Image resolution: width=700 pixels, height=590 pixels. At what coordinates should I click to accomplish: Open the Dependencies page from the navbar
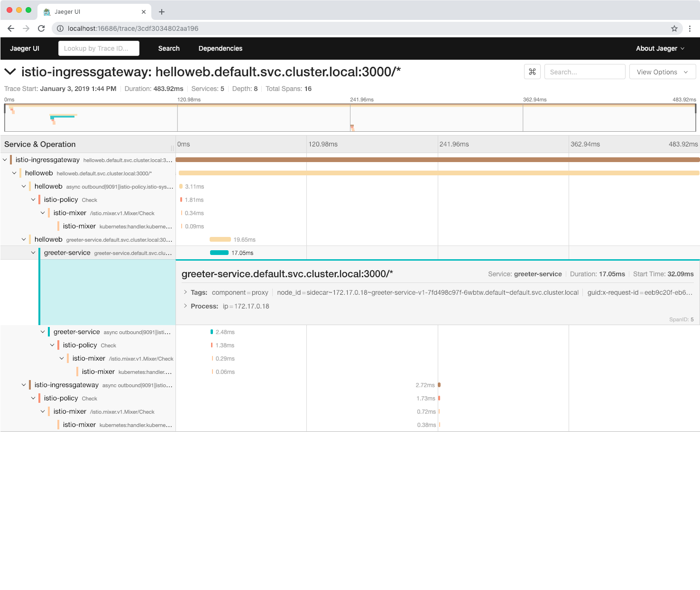click(x=220, y=48)
